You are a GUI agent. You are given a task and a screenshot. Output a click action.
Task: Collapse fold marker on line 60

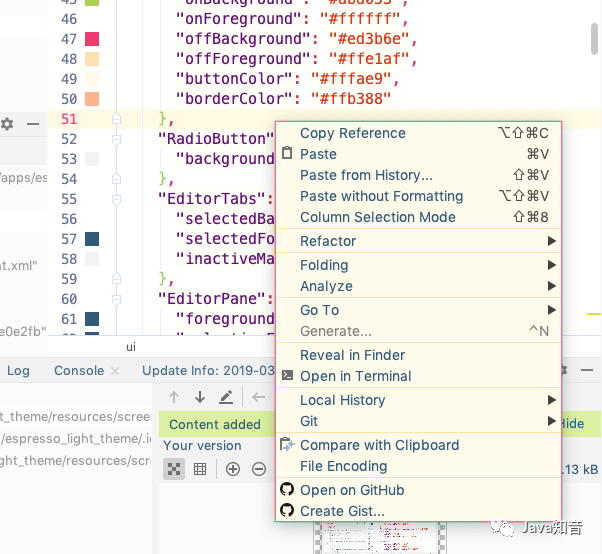tap(116, 299)
